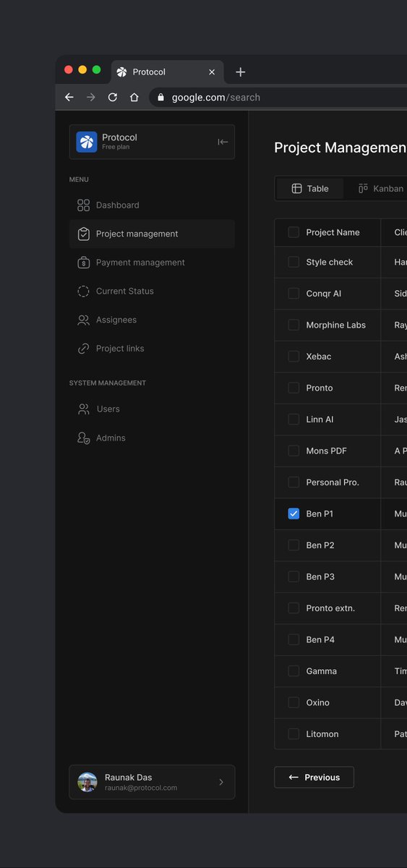The height and width of the screenshot is (868, 407).
Task: Click the Oxino project name
Action: pyautogui.click(x=318, y=702)
